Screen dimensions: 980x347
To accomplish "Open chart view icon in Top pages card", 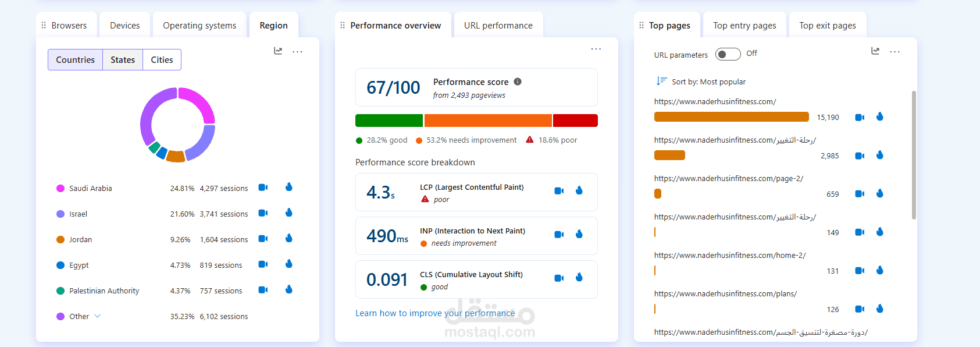I will point(875,51).
